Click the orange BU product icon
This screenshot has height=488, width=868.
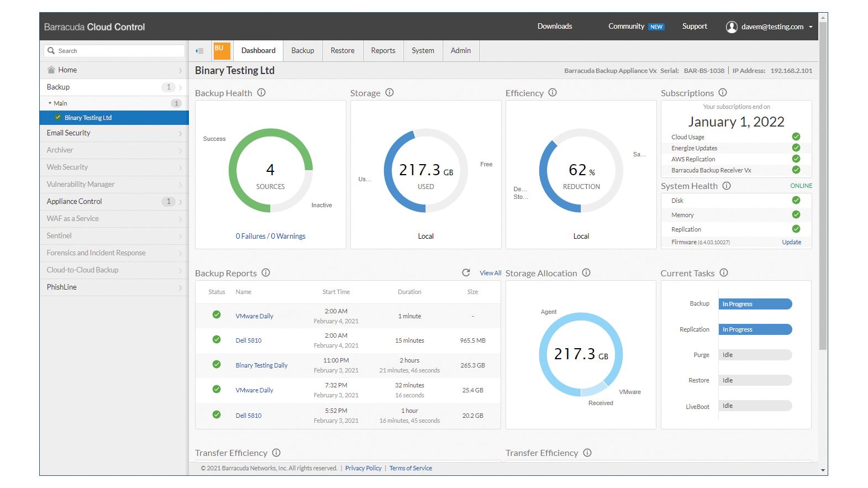[x=221, y=50]
